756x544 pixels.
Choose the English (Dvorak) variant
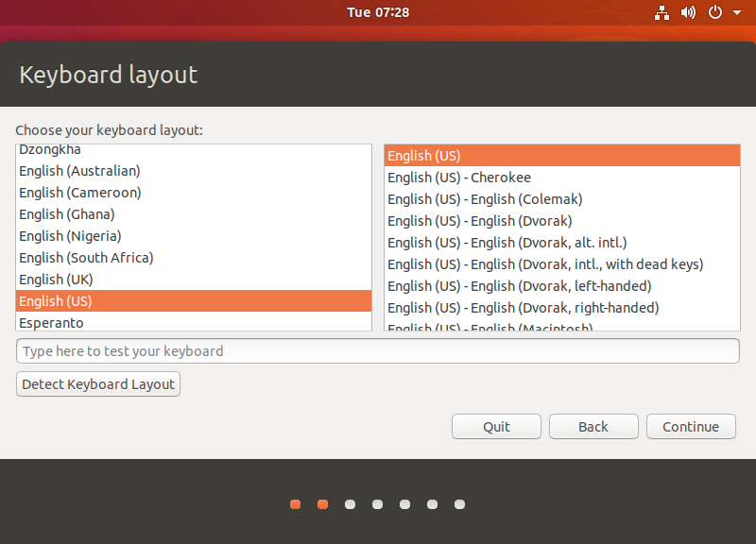click(562, 221)
